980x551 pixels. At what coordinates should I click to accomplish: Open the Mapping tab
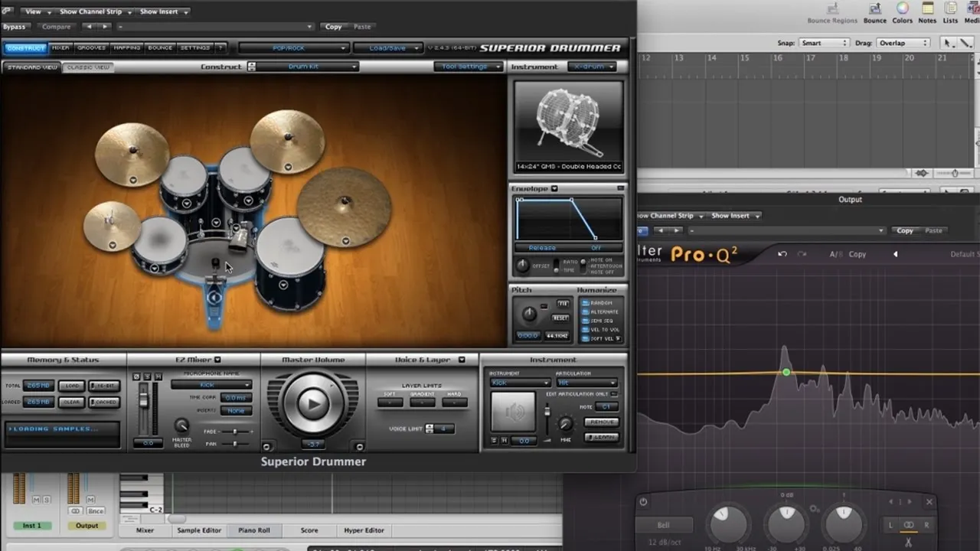(127, 47)
